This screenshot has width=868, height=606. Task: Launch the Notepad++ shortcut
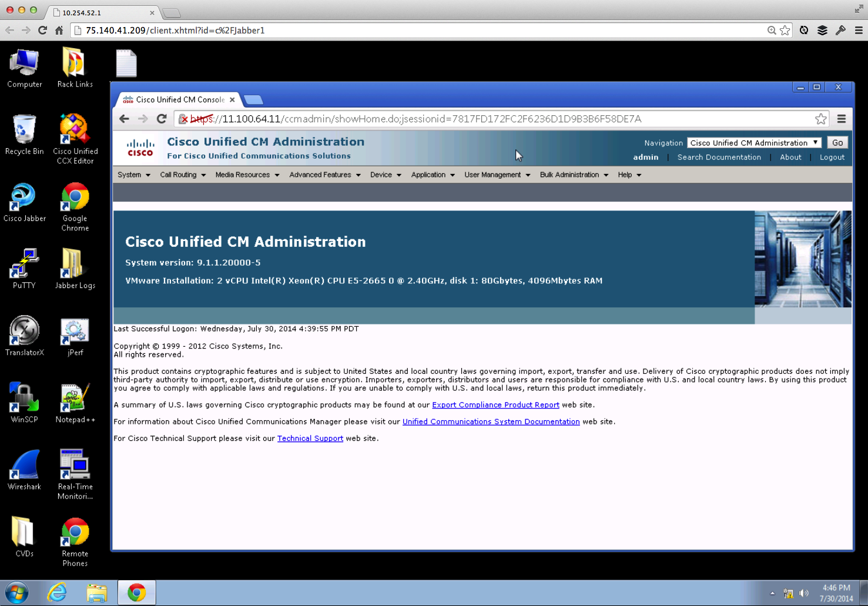point(75,403)
